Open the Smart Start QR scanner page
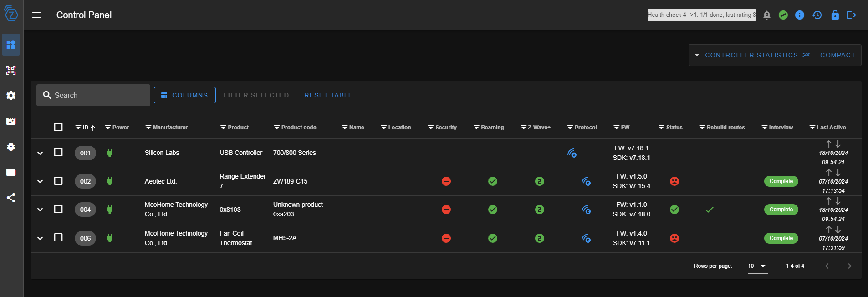This screenshot has height=297, width=868. 11,70
